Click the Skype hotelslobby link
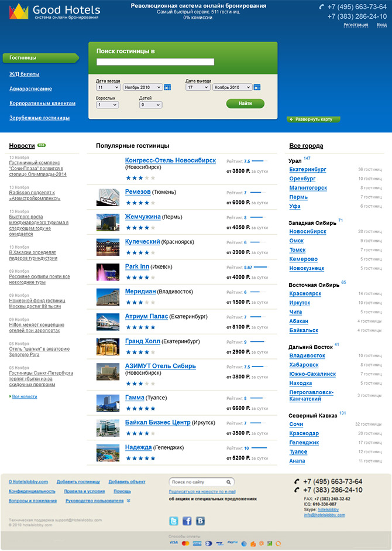This screenshot has height=551, width=392. tap(328, 509)
